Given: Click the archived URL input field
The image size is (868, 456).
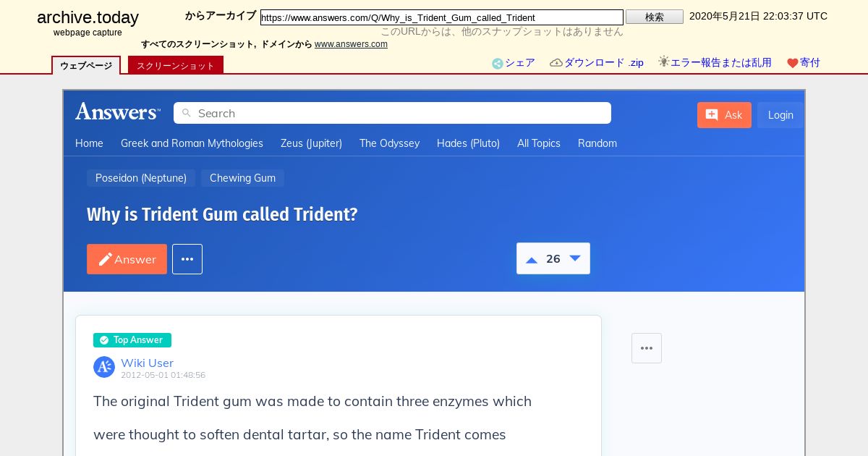Looking at the screenshot, I should click(442, 17).
